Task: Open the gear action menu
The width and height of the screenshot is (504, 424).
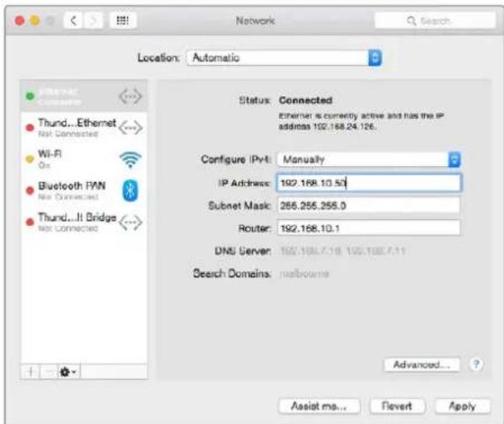Action: click(68, 372)
